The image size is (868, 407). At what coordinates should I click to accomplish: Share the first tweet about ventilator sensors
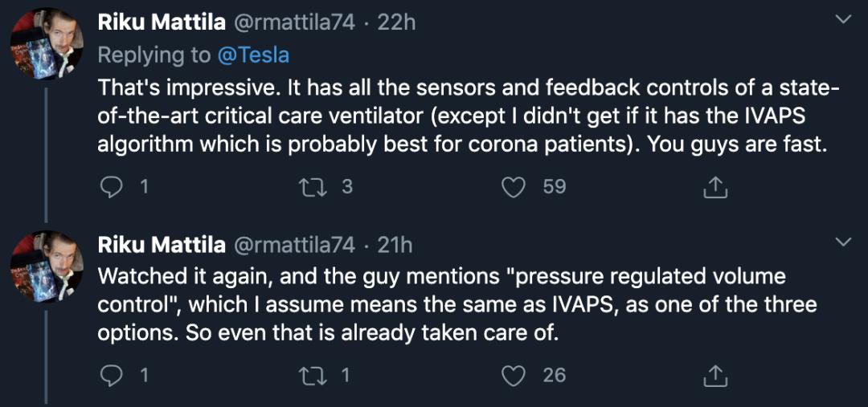pos(714,187)
